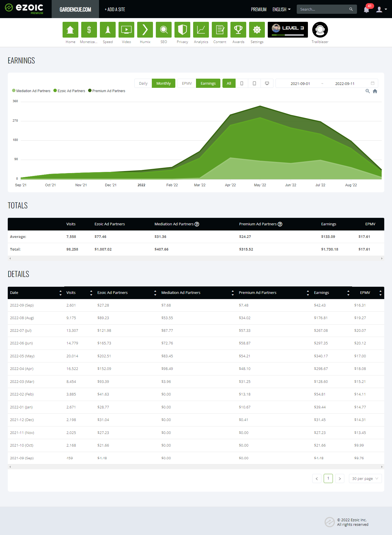Click the end date 2022-09-11 field
The height and width of the screenshot is (535, 392).
(345, 84)
